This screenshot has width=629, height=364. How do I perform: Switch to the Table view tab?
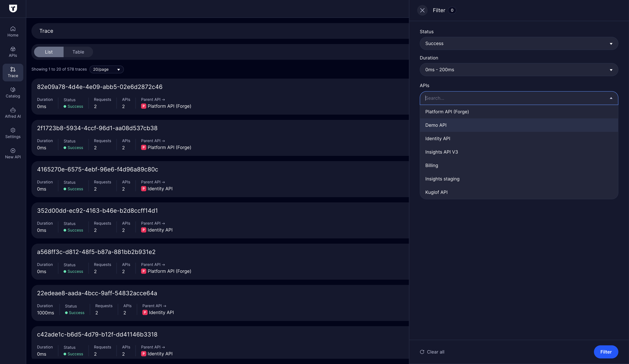(x=78, y=52)
